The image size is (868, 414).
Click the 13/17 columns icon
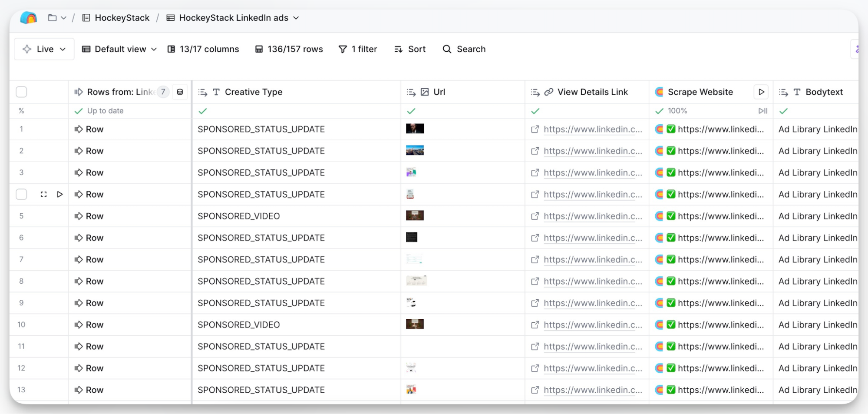[x=171, y=49]
